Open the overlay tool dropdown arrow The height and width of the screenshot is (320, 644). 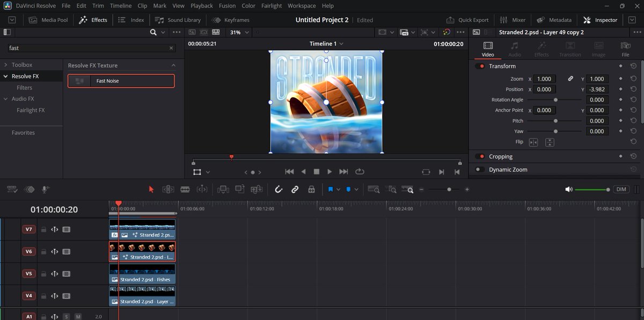tap(208, 172)
